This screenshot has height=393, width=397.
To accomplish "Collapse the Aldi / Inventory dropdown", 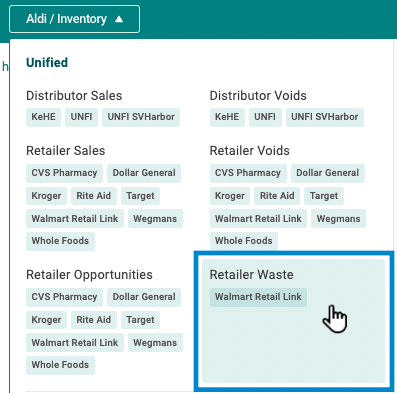I will (74, 19).
